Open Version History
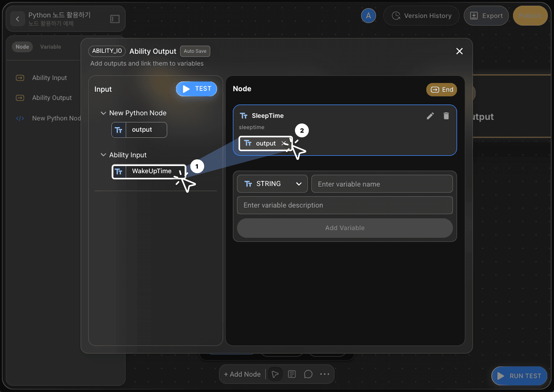Screen dimensions: 554x392 421,16
